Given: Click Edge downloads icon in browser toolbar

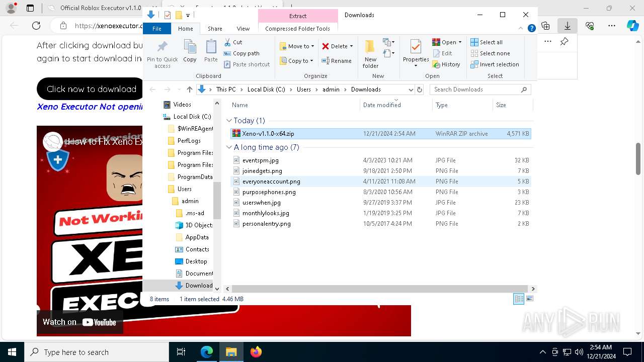Looking at the screenshot, I should click(x=567, y=26).
